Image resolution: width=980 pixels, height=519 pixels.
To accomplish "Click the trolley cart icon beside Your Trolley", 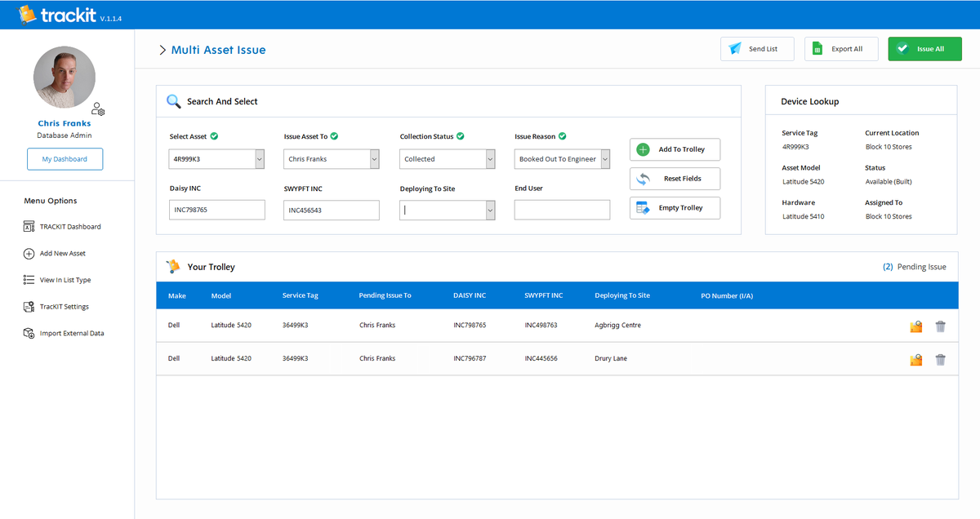I will pyautogui.click(x=173, y=266).
